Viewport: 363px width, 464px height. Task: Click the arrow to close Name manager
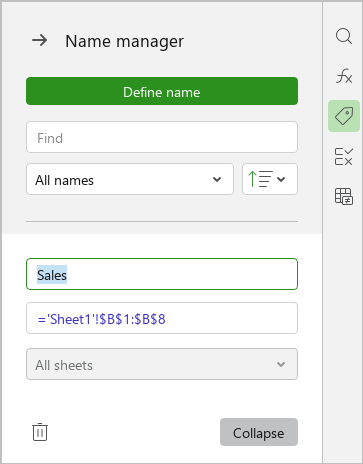(x=40, y=41)
